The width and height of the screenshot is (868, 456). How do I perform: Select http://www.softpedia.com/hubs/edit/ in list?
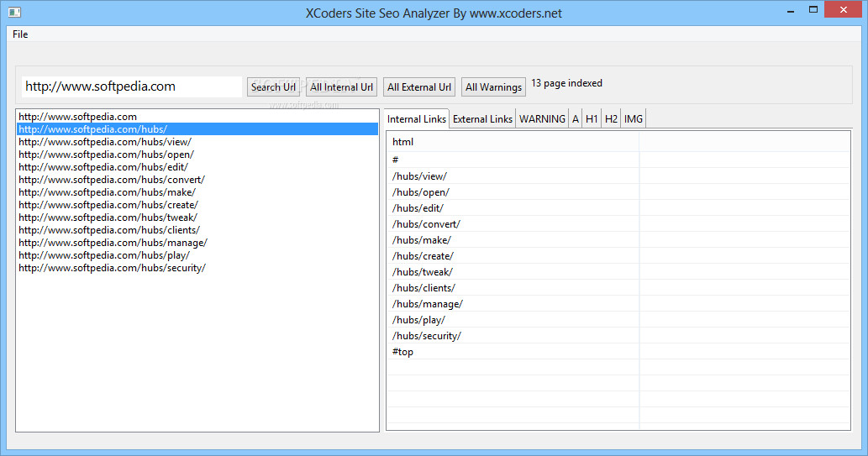[197, 167]
